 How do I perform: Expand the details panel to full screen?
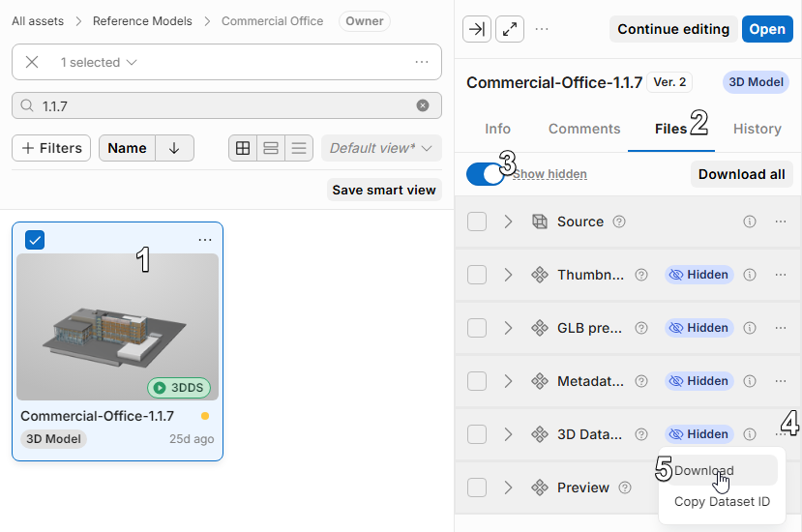point(510,29)
